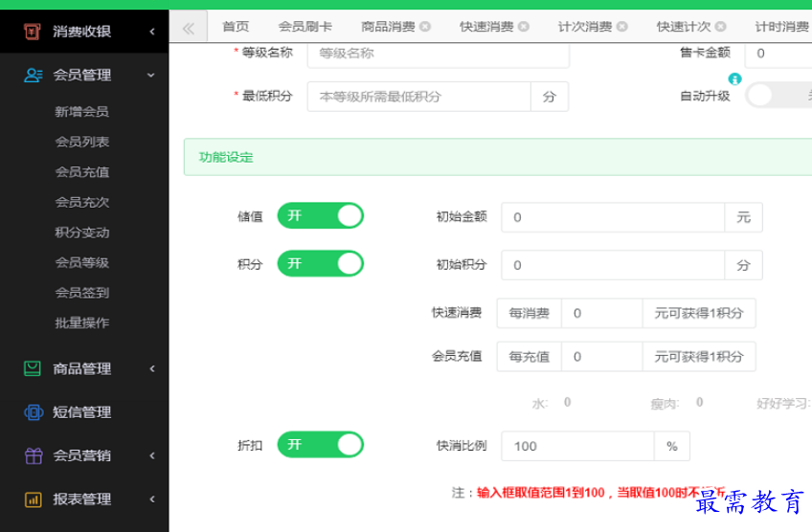Expand the 商品管理 submenu arrow
The image size is (812, 532).
tap(151, 368)
